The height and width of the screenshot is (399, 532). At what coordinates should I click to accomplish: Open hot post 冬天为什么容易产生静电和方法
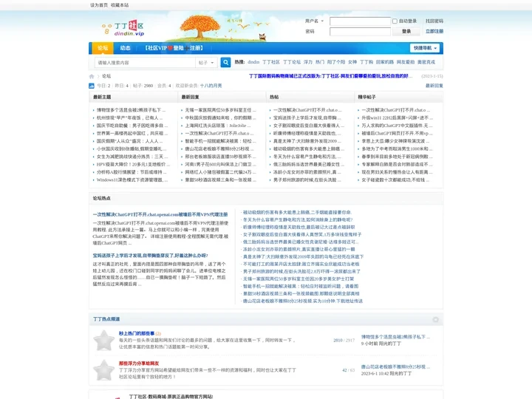(x=307, y=157)
